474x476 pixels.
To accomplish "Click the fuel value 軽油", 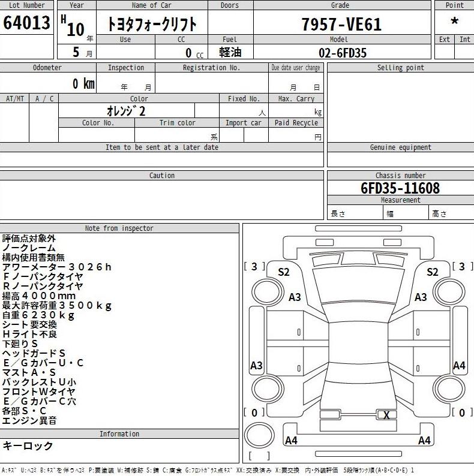I will (230, 52).
